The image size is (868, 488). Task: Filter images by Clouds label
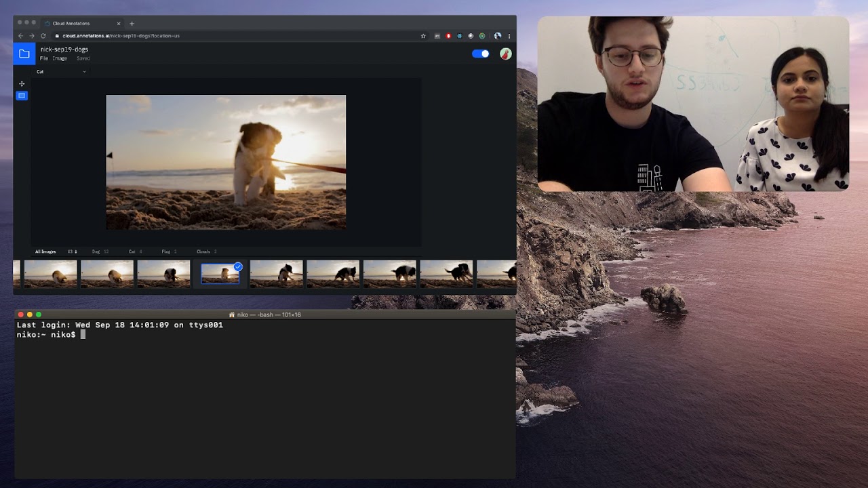pos(203,251)
